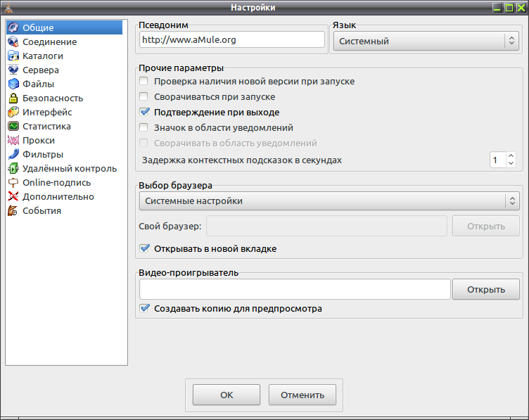Show the Статистика settings
This screenshot has height=420, width=529.
46,127
